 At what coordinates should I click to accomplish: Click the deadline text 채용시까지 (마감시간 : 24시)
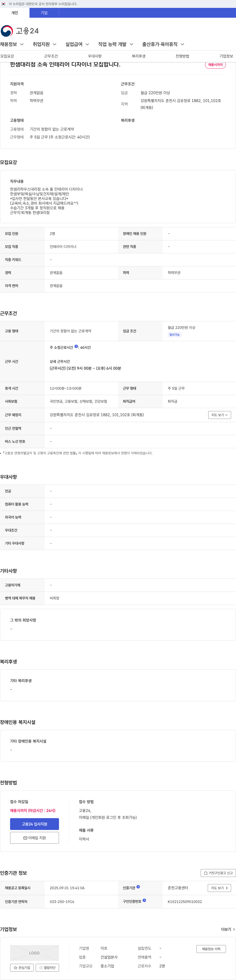[33, 811]
